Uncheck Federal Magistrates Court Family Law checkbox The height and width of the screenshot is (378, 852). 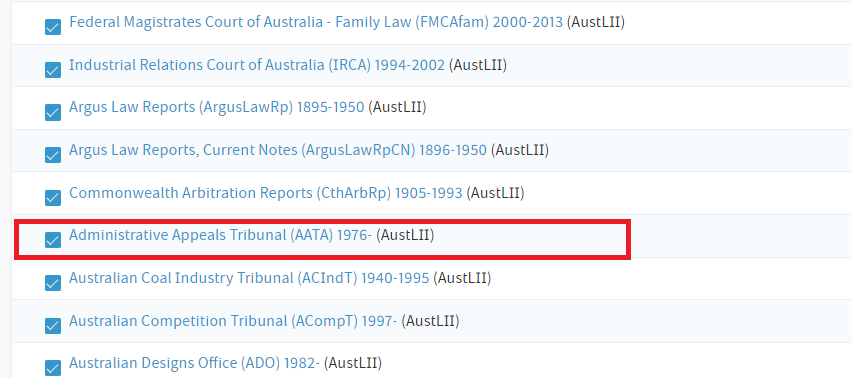[53, 27]
